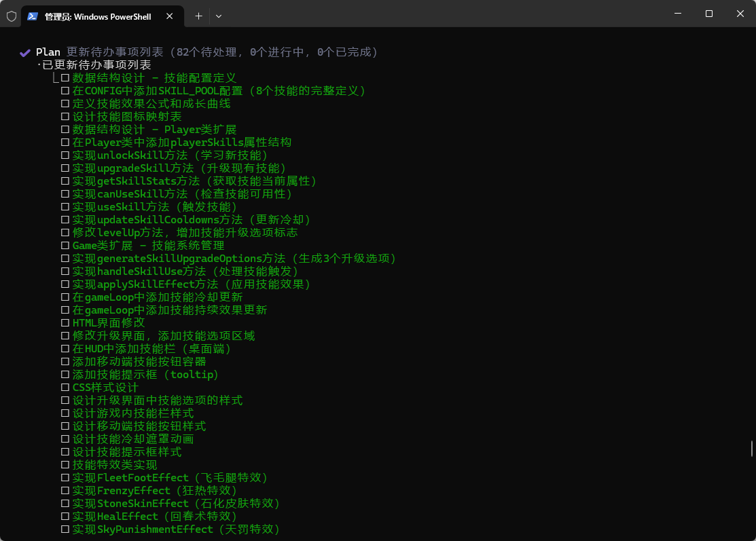This screenshot has height=541, width=756.
Task: Click the administrator shield icon beside the tab bar
Action: coord(11,16)
